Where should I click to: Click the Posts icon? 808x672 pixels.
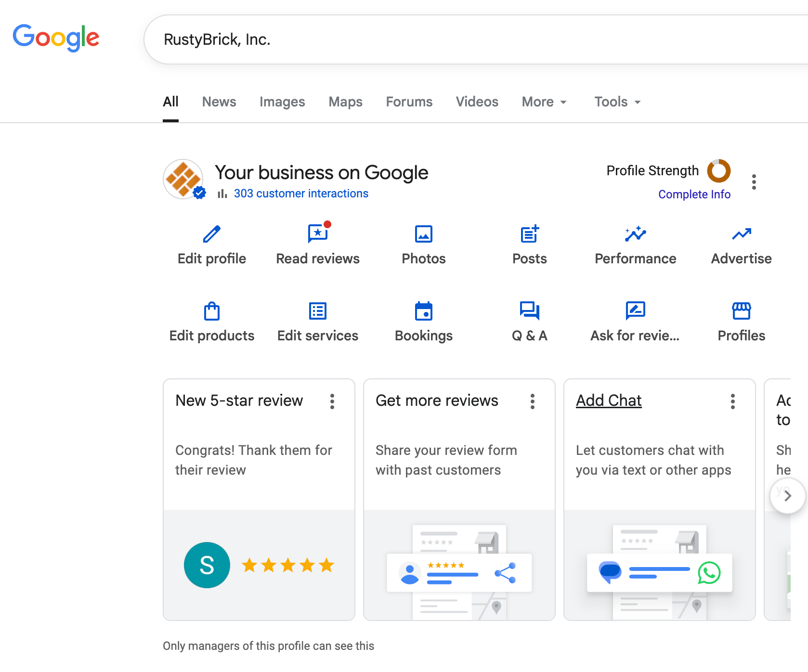tap(530, 234)
